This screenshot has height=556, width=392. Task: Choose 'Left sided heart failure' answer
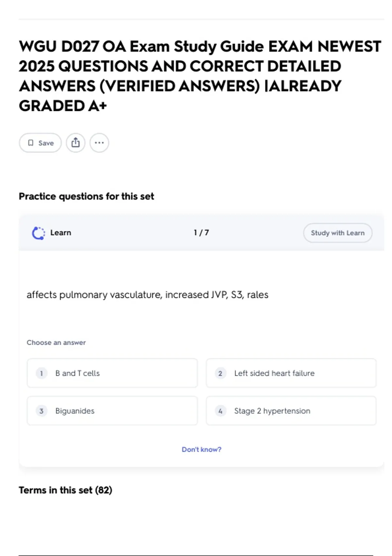coord(291,373)
